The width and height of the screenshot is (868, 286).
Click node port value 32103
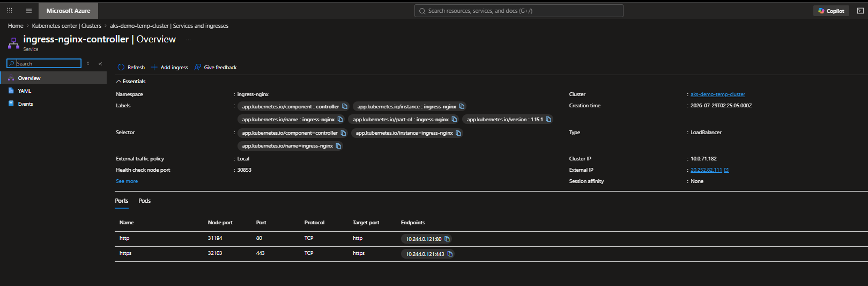[215, 253]
